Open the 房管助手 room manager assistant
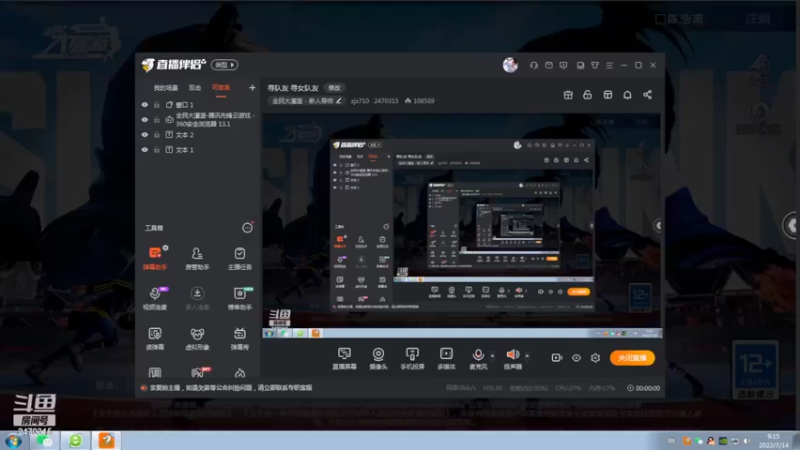 (197, 258)
